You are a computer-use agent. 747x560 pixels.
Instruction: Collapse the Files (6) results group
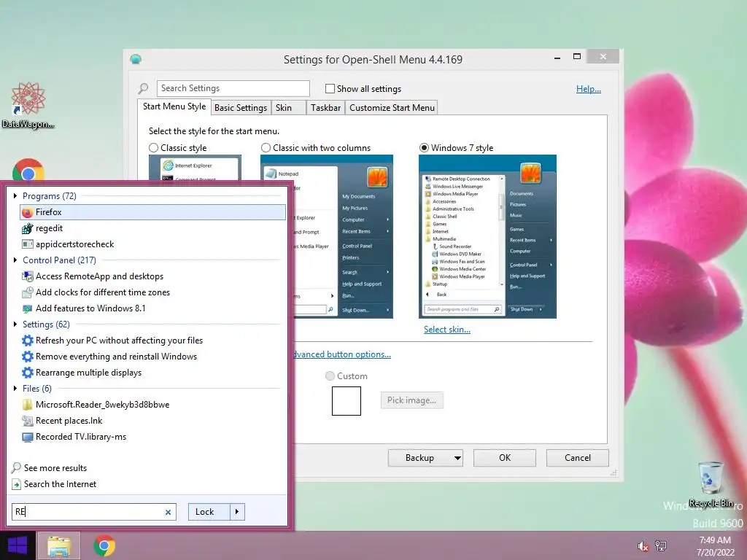tap(15, 388)
